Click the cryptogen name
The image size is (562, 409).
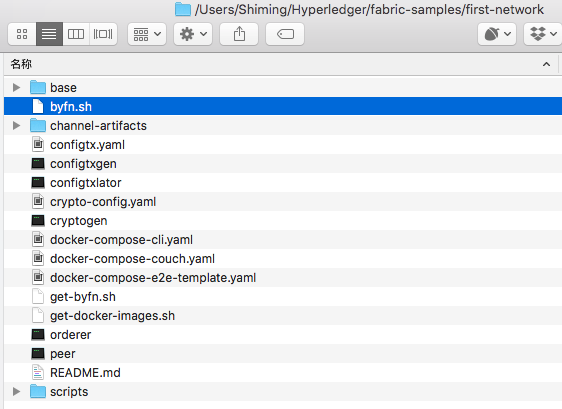79,221
